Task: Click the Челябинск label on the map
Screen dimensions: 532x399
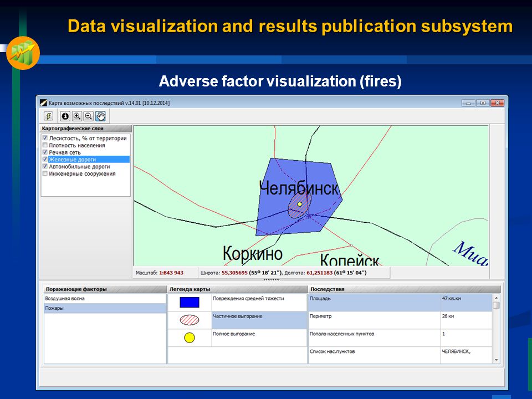Action: click(x=299, y=188)
